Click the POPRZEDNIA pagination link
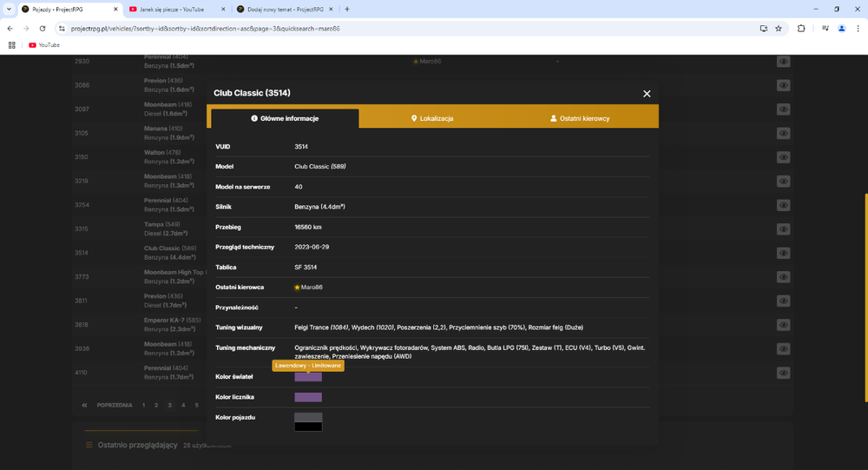Viewport: 868px width, 470px height. pyautogui.click(x=115, y=405)
